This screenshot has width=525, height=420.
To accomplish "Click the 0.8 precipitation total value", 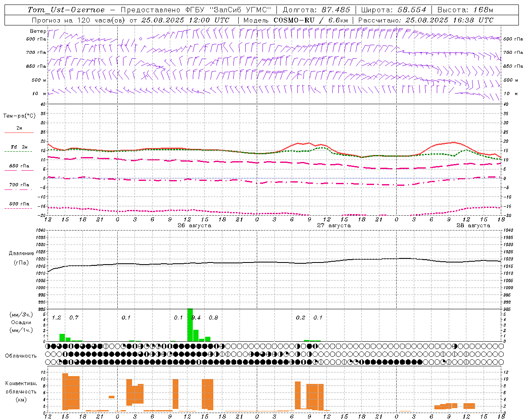I will click(213, 318).
